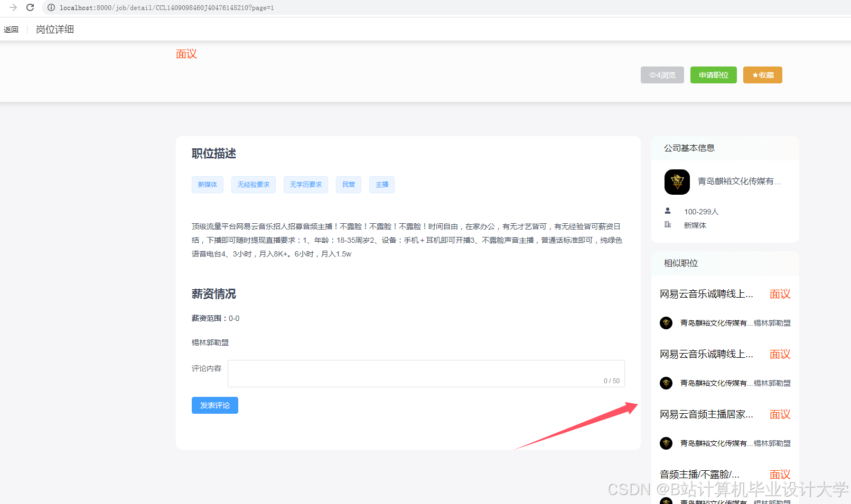851x504 pixels.
Task: Click company logo under first similar job
Action: click(x=666, y=323)
